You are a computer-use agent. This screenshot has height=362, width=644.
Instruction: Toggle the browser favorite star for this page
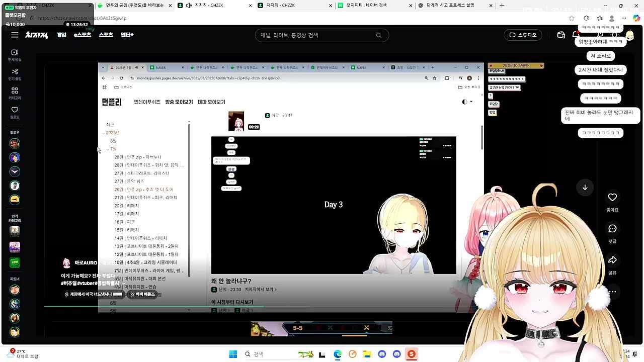(572, 18)
